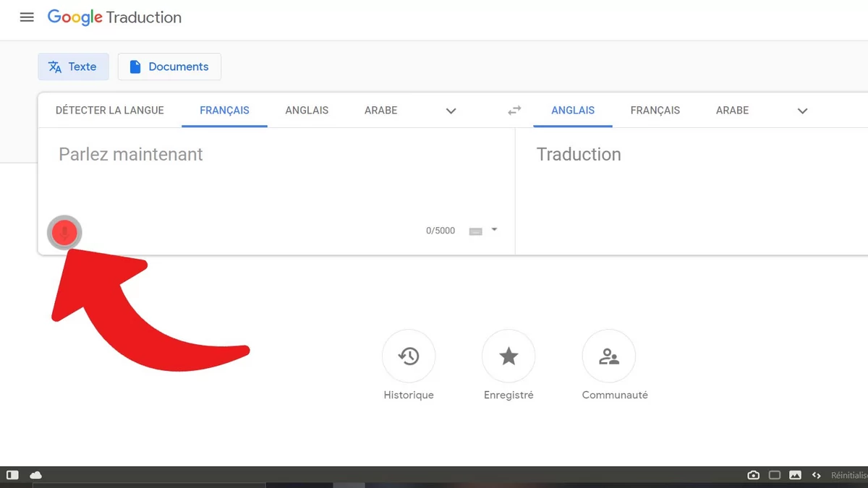Open saved translations via Enregistré star
This screenshot has width=868, height=488.
coord(509,356)
